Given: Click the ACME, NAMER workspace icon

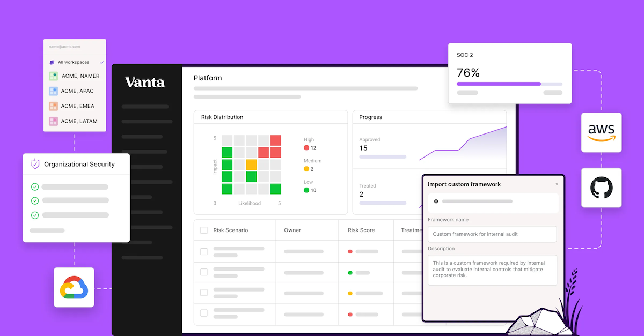Looking at the screenshot, I should coord(53,76).
